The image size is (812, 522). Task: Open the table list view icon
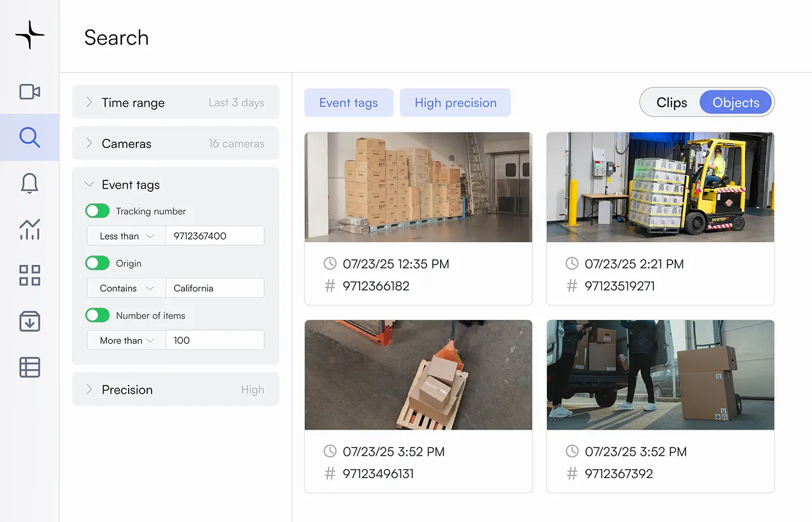(30, 367)
